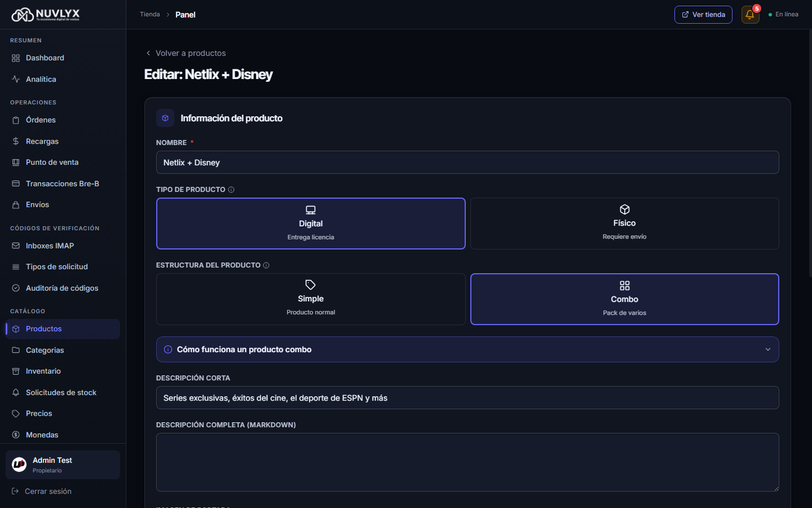
Task: Click the Dashboard grid icon
Action: click(16, 58)
